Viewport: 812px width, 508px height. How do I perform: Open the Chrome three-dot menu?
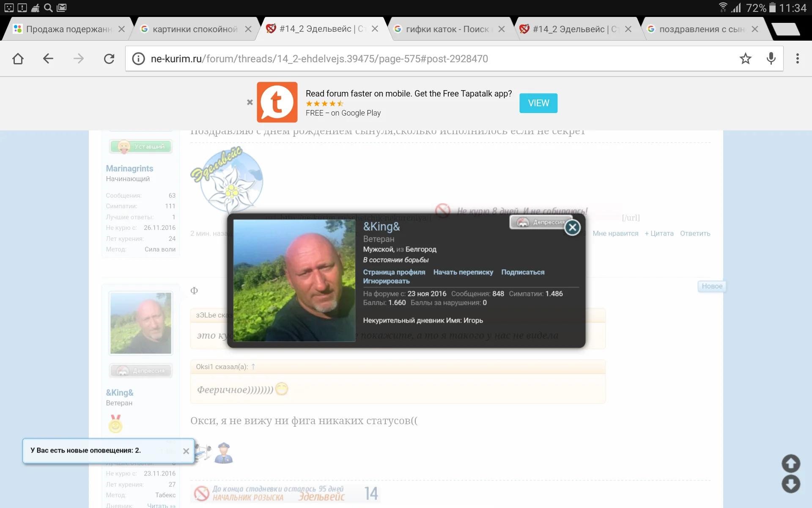tap(797, 58)
